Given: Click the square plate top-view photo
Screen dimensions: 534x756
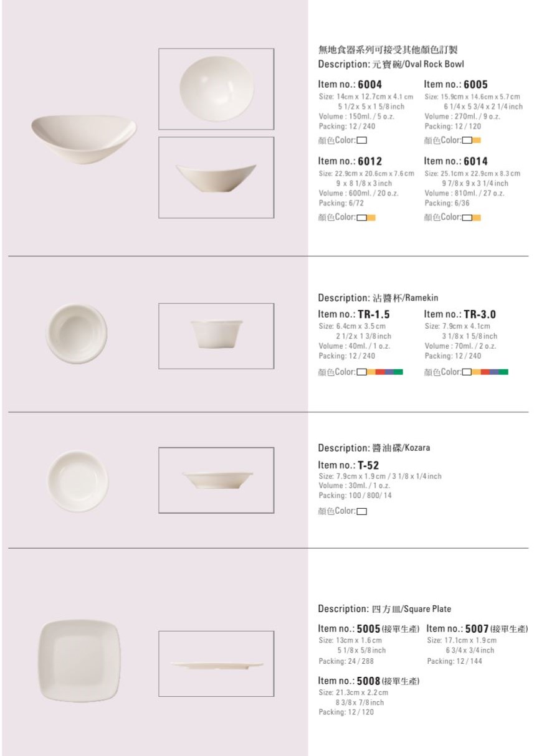Looking at the screenshot, I should 79,661.
